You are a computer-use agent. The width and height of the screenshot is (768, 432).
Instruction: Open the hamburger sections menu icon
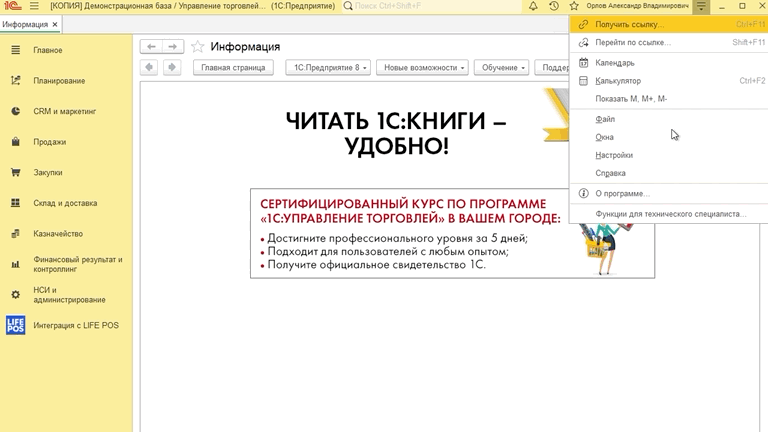point(34,6)
